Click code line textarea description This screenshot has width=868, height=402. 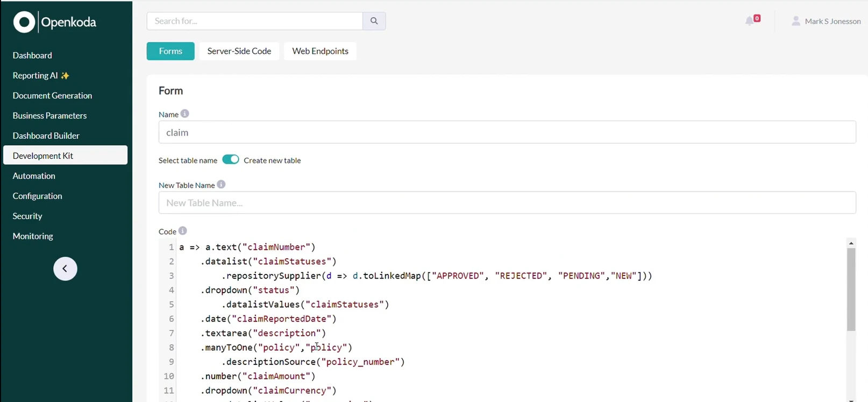263,333
